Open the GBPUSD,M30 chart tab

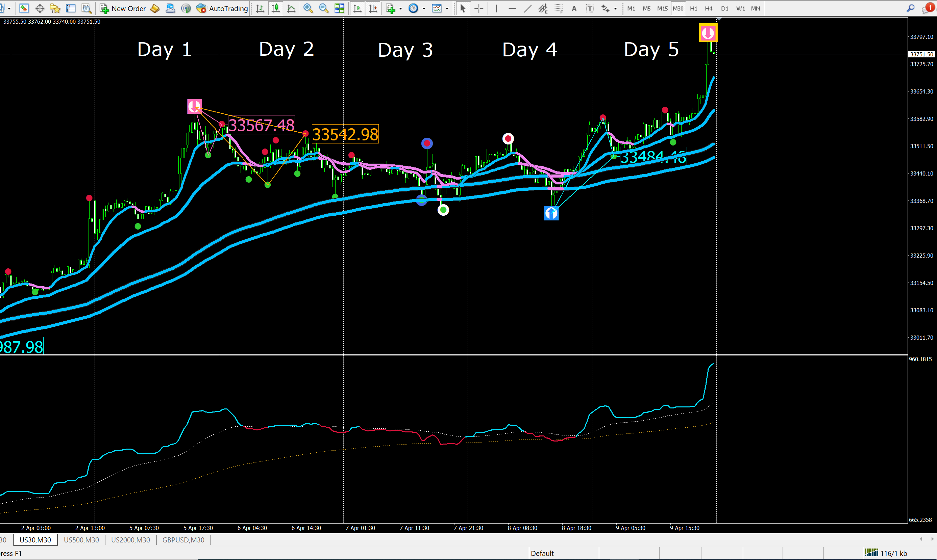click(x=183, y=540)
